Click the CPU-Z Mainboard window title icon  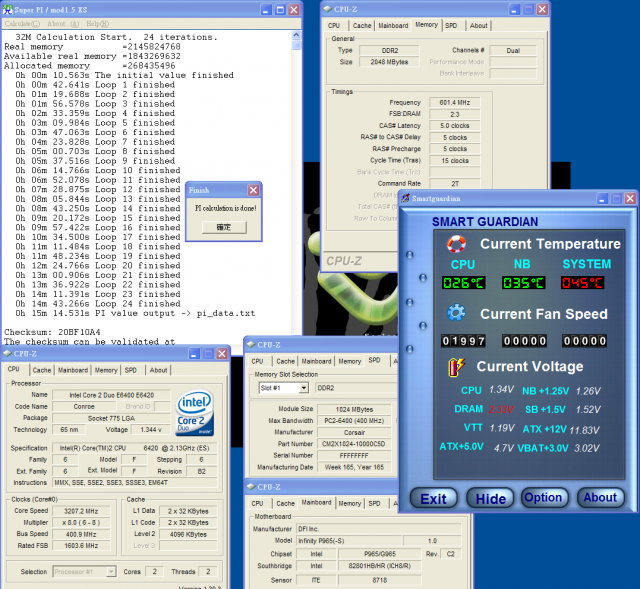click(251, 487)
